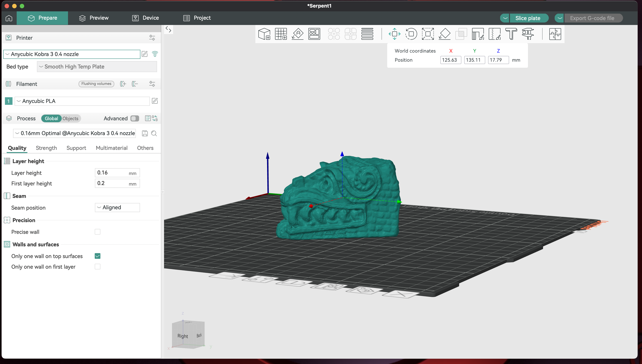Open the Anycubic Kobra 3 printer dropdown
Image resolution: width=642 pixels, height=364 pixels.
[72, 54]
